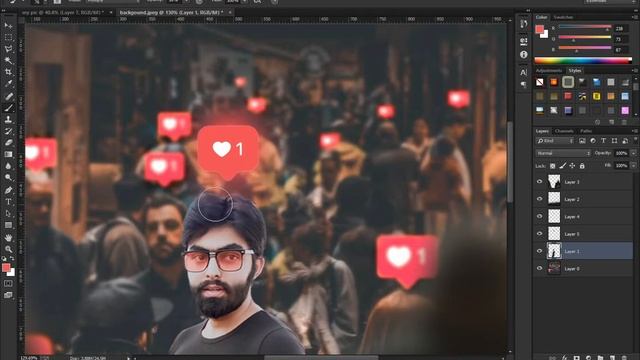Filter layers by type (T) icon
This screenshot has width=640, height=360.
pyautogui.click(x=603, y=141)
